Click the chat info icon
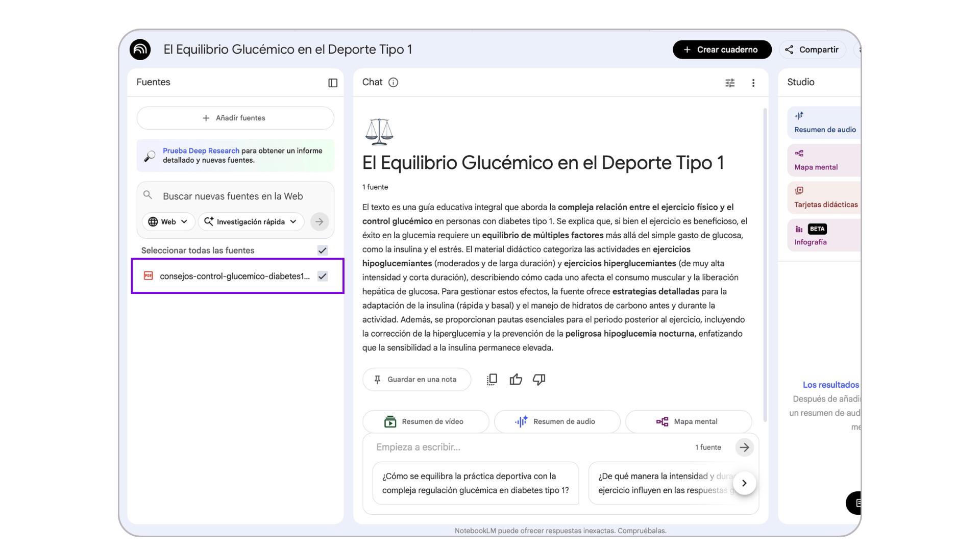The image size is (980, 551). (x=393, y=82)
